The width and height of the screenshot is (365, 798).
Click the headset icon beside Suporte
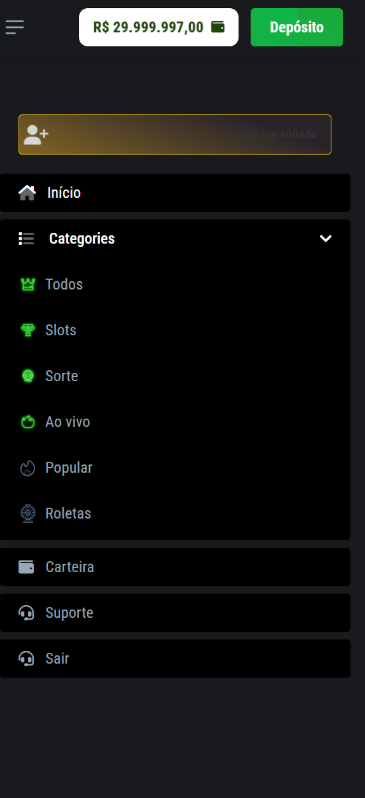click(26, 613)
